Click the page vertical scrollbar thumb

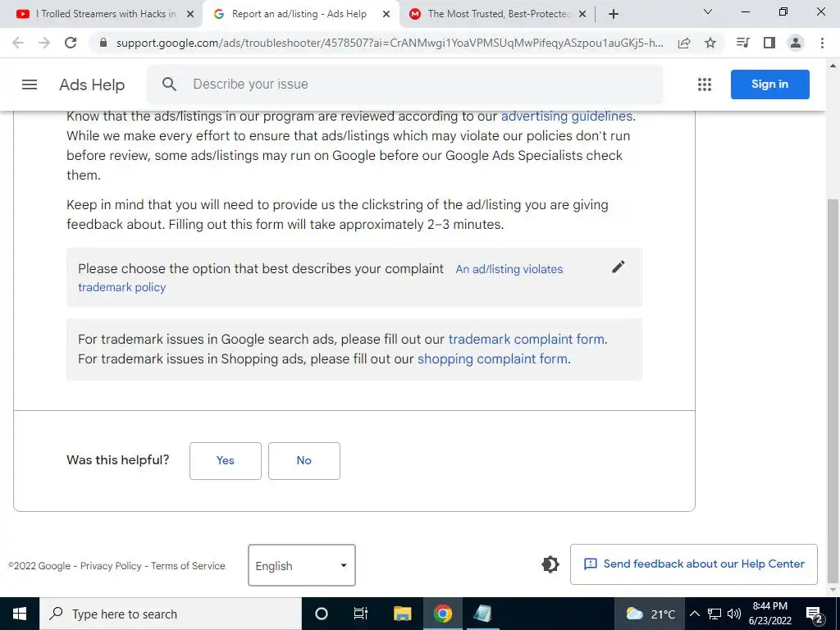(833, 391)
